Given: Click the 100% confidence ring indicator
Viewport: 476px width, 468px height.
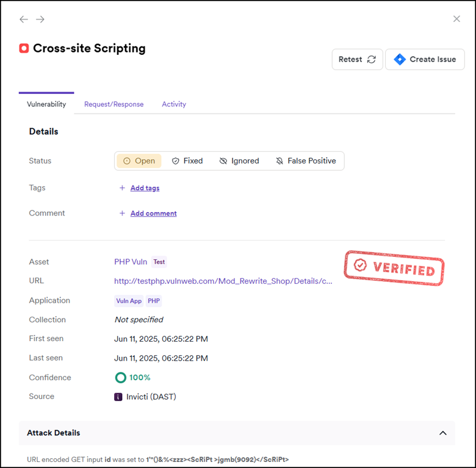Looking at the screenshot, I should pyautogui.click(x=120, y=378).
